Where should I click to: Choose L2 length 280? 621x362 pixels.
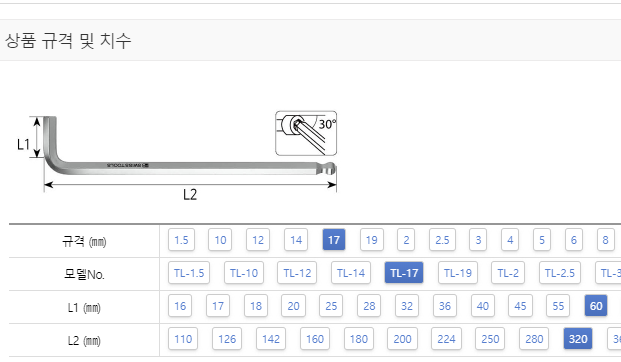coord(534,339)
